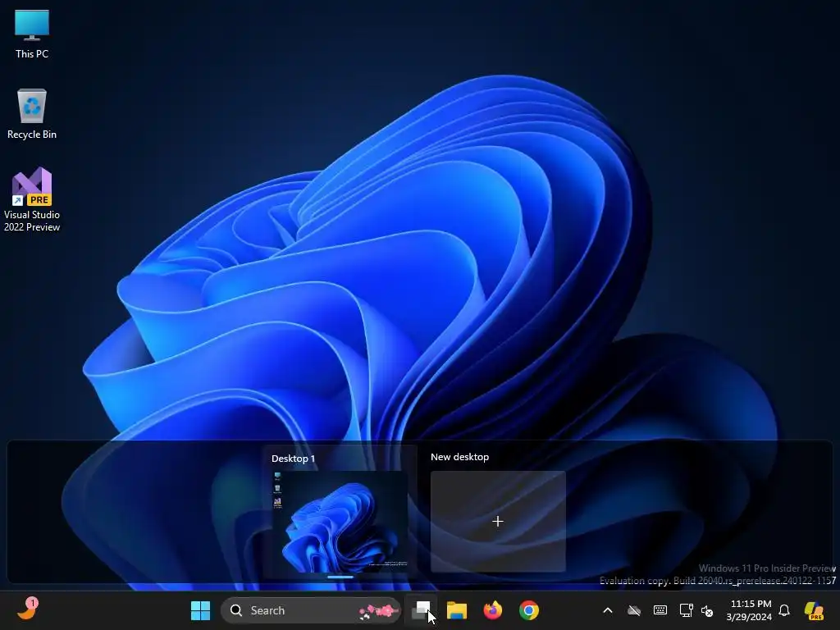Click the network display tray icon
840x630 pixels.
click(x=687, y=610)
